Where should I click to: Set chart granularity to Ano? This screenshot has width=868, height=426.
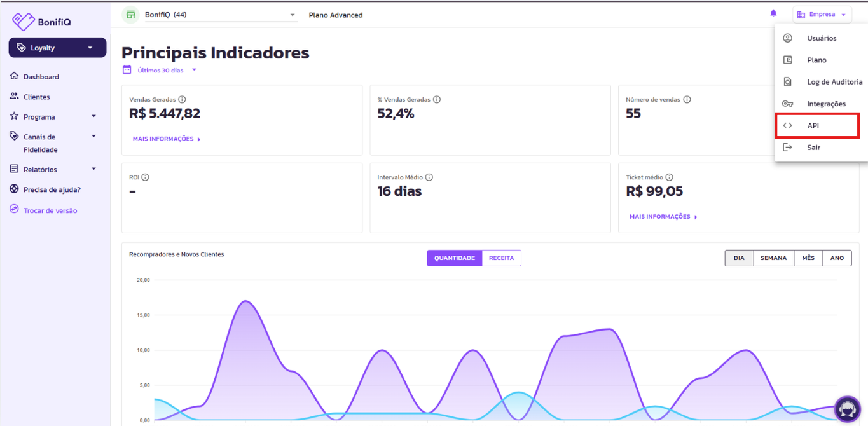[837, 258]
